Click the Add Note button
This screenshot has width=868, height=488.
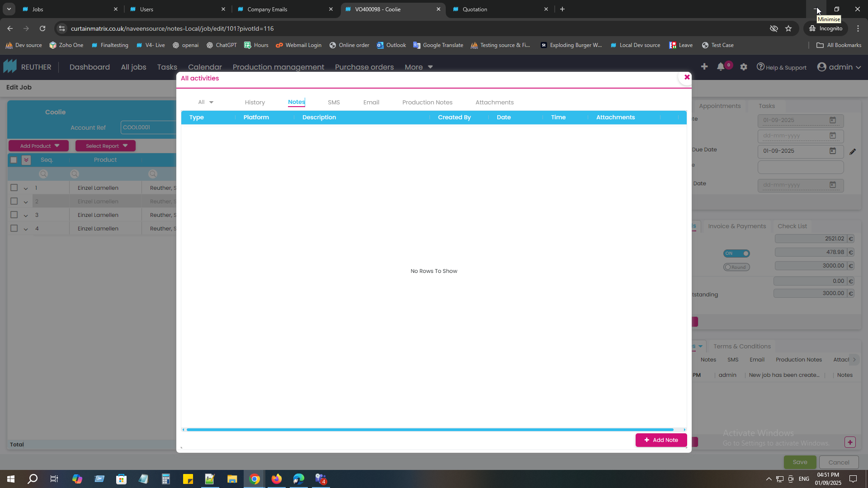point(661,440)
